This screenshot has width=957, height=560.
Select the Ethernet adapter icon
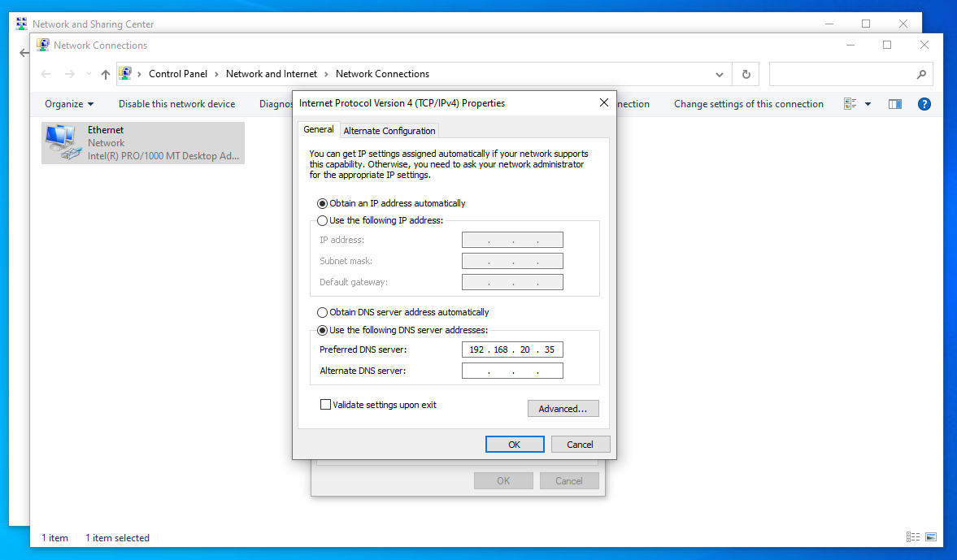(63, 142)
